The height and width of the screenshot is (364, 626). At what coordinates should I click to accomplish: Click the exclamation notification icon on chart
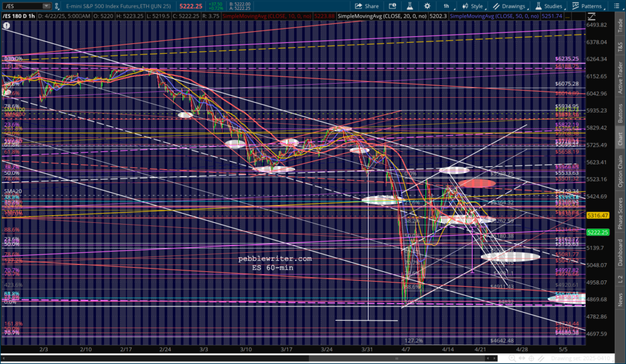[6, 26]
